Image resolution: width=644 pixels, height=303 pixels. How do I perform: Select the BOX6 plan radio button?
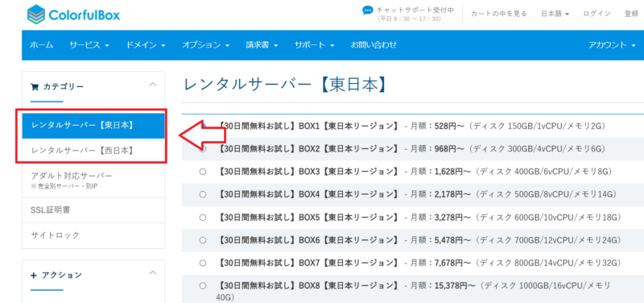click(x=203, y=240)
